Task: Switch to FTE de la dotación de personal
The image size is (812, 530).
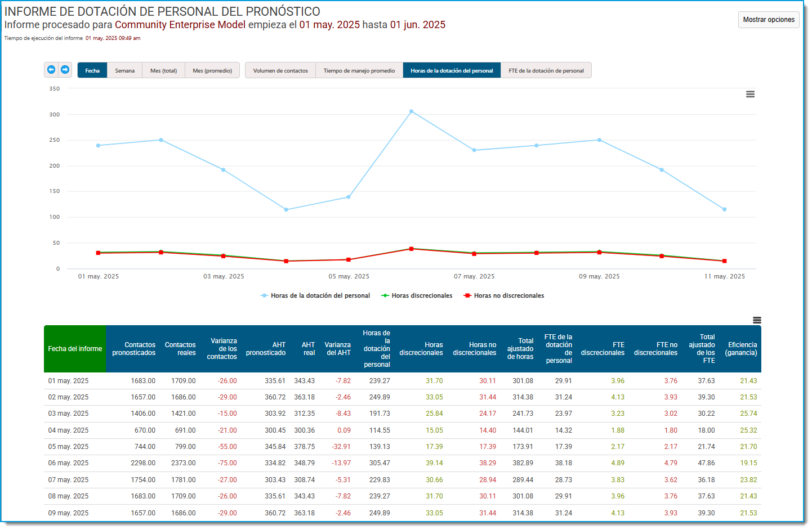Action: click(x=546, y=70)
